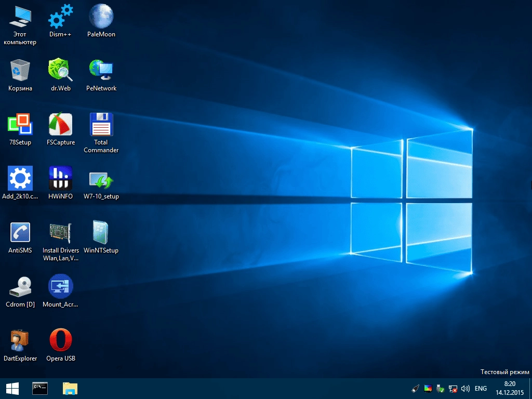The height and width of the screenshot is (399, 532).
Task: Launch the WinNTSetup icon
Action: (101, 232)
